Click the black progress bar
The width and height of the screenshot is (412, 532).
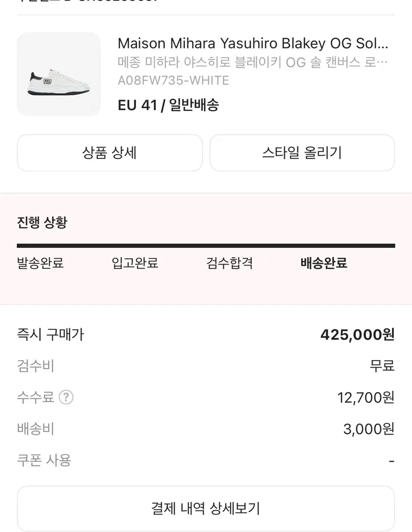coord(206,246)
